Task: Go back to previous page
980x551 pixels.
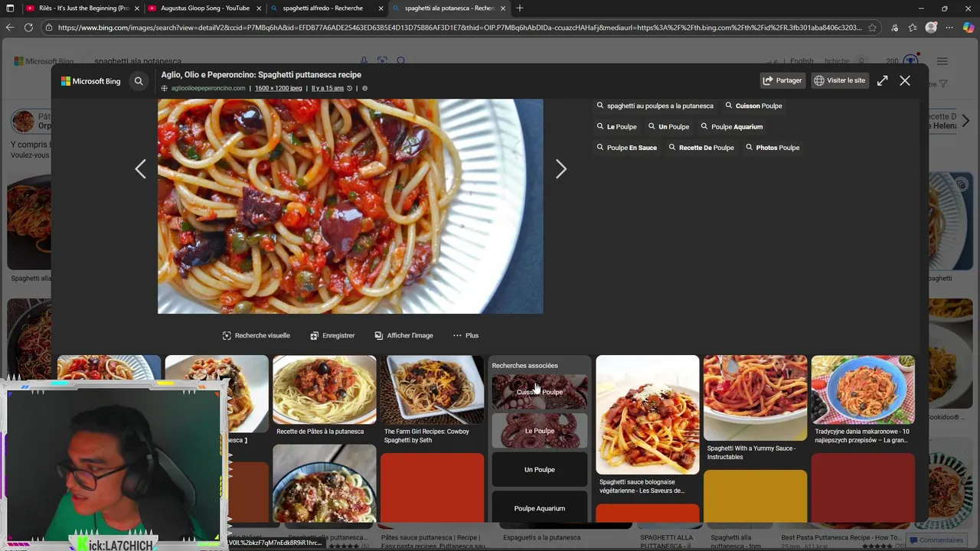Action: [10, 28]
